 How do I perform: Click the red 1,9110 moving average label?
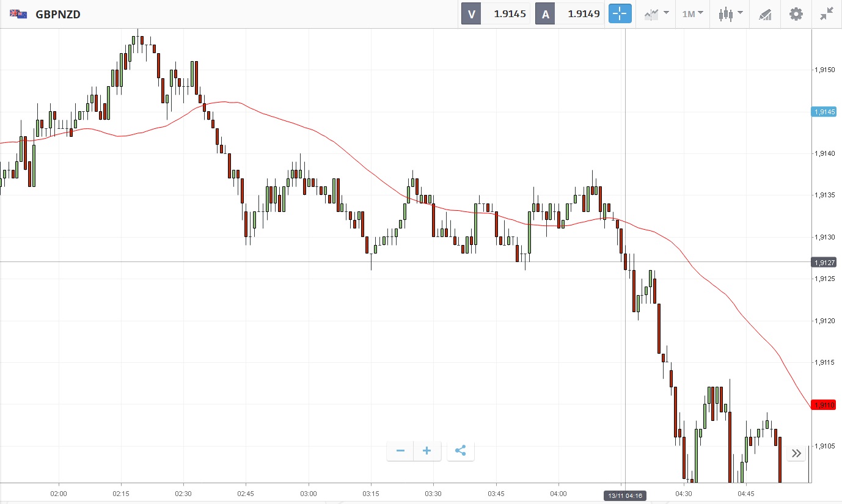click(x=823, y=404)
